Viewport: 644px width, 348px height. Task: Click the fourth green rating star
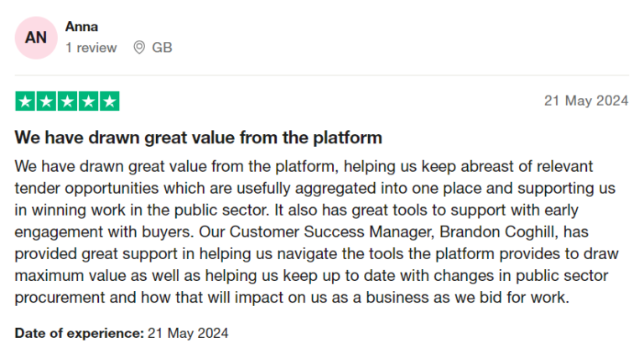pos(88,101)
